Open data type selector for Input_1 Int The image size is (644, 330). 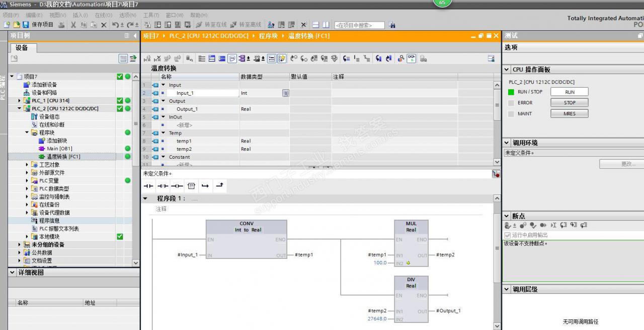(x=285, y=93)
